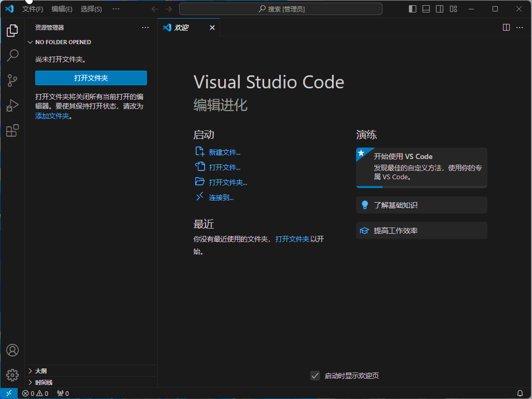The height and width of the screenshot is (399, 532).
Task: Click the VS Code logo in title bar
Action: [x=9, y=9]
